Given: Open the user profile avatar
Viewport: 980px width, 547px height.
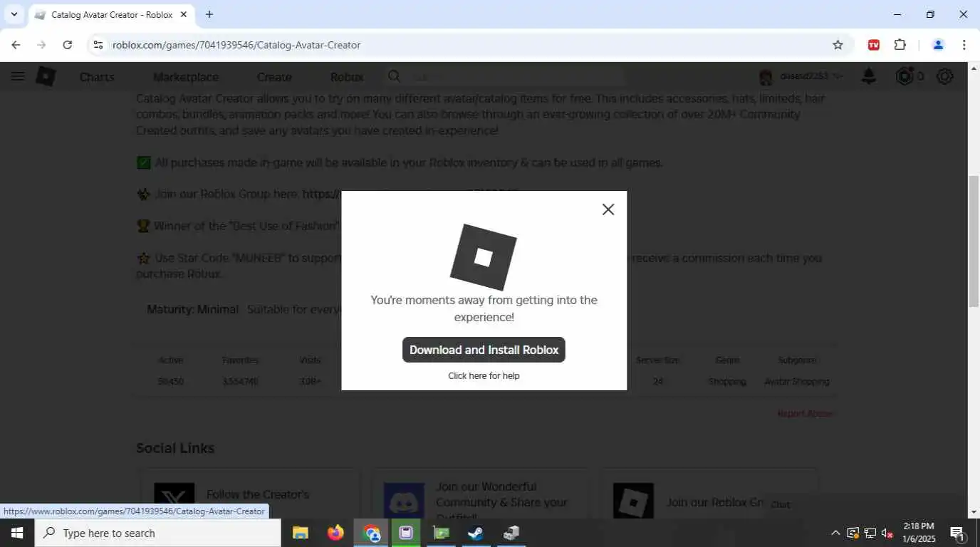Looking at the screenshot, I should tap(766, 77).
